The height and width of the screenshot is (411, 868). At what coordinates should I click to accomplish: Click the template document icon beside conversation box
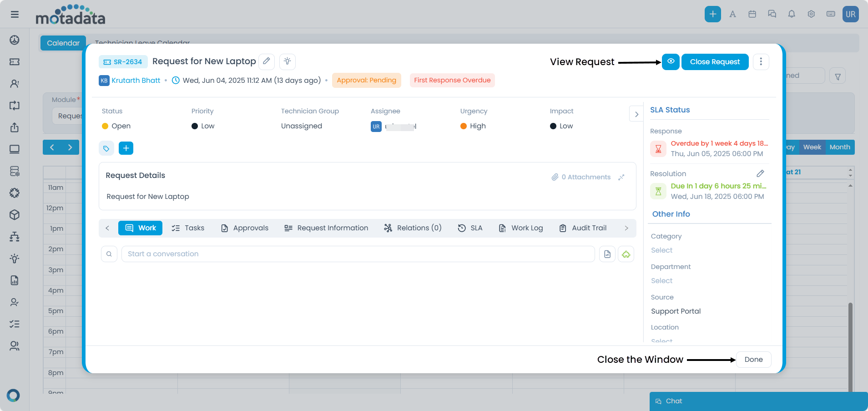(607, 254)
